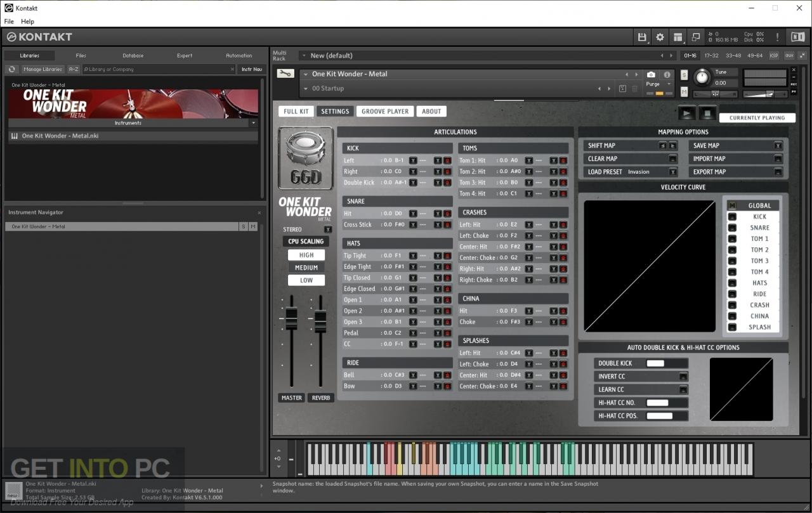Click red clear button for China Choke
This screenshot has height=513, width=812.
563,322
